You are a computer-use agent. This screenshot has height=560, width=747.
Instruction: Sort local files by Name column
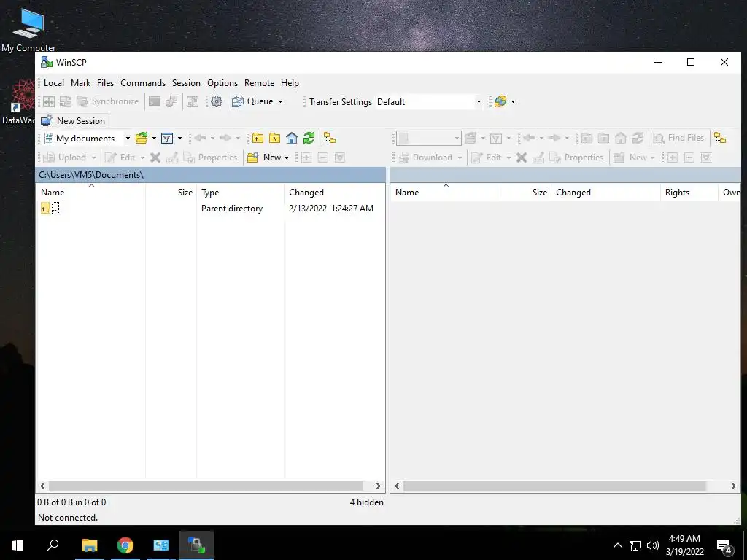point(91,192)
